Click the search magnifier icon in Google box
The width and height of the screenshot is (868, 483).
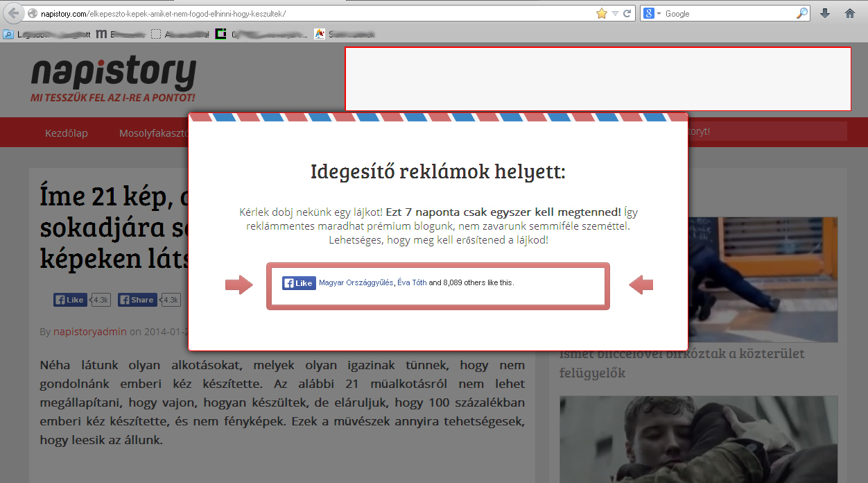pyautogui.click(x=802, y=13)
